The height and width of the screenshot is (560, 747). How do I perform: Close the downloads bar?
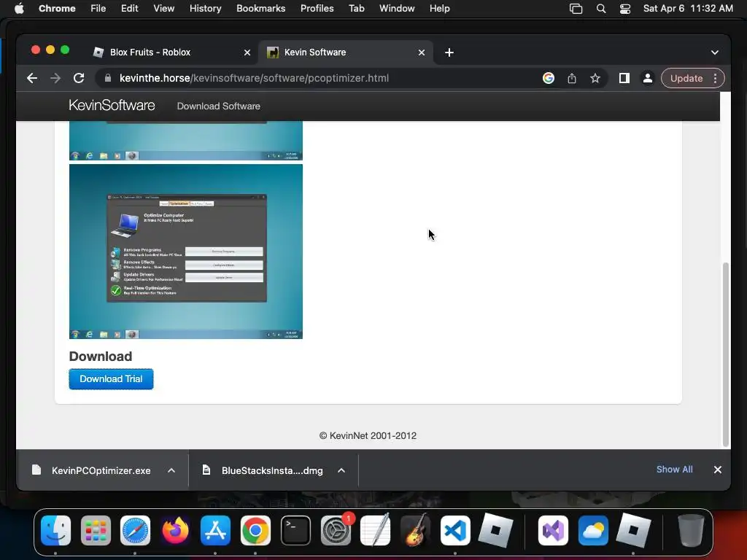pyautogui.click(x=718, y=470)
